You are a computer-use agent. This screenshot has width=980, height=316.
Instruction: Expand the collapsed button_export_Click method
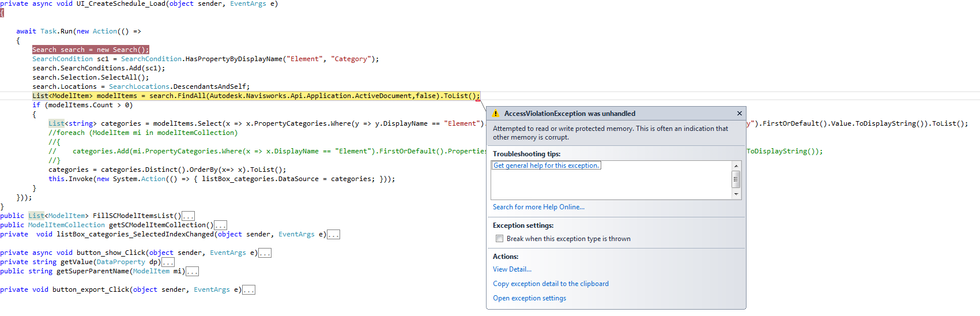(x=248, y=290)
